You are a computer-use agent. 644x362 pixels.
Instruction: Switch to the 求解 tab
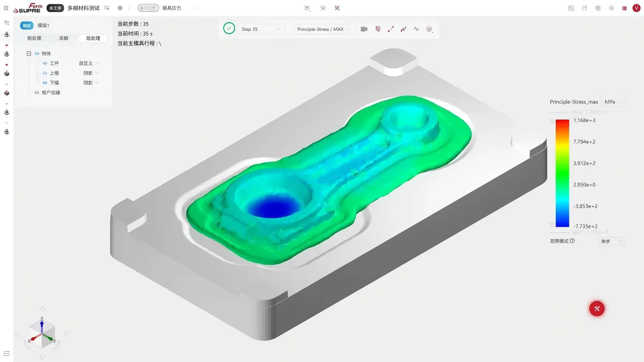coord(64,38)
